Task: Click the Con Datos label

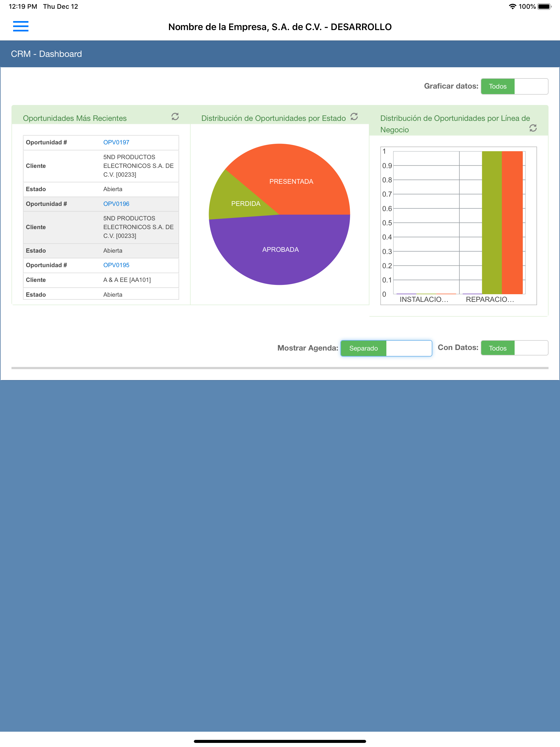Action: (458, 348)
